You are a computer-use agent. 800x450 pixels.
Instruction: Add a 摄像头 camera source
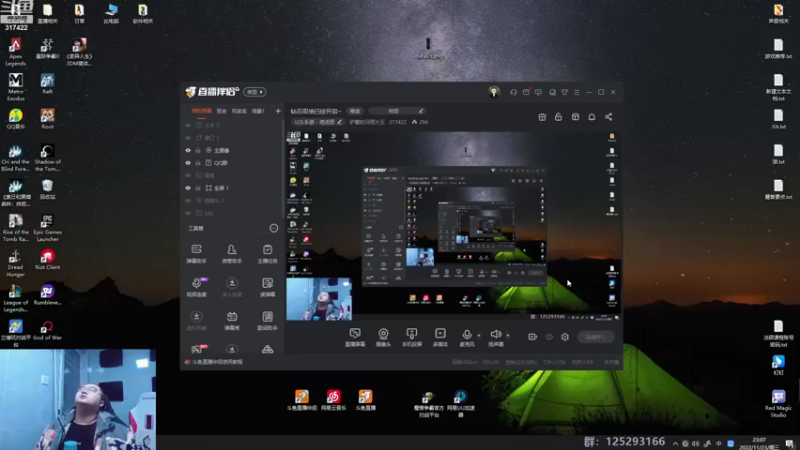(383, 337)
